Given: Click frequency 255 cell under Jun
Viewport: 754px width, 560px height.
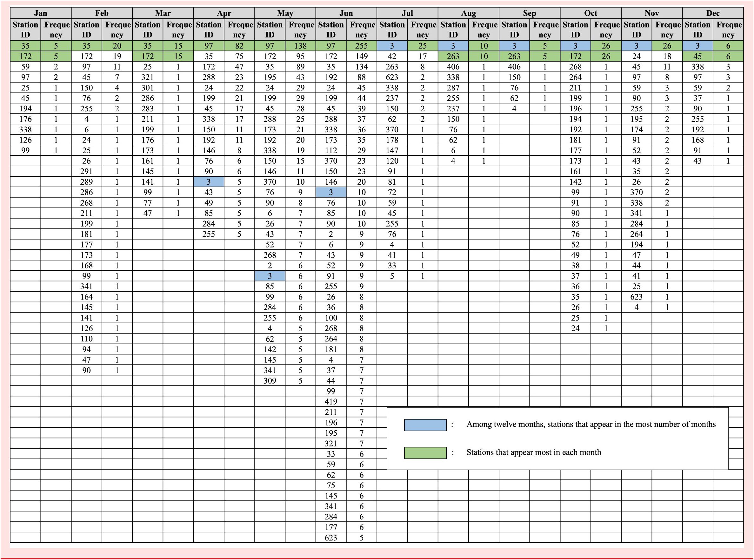Looking at the screenshot, I should pyautogui.click(x=361, y=46).
